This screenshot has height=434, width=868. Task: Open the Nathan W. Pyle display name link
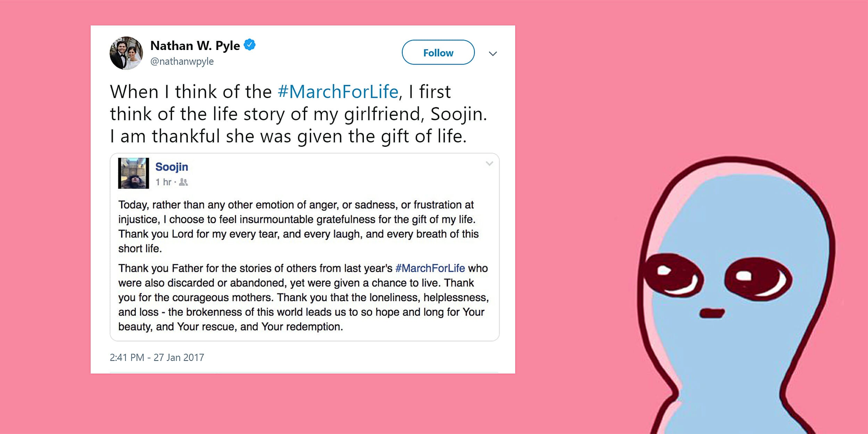pos(195,46)
